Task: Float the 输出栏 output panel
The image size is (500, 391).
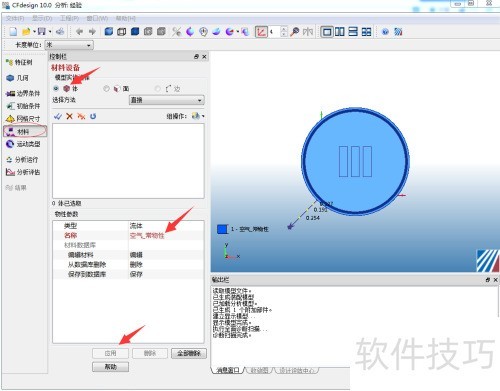Action: pos(488,280)
